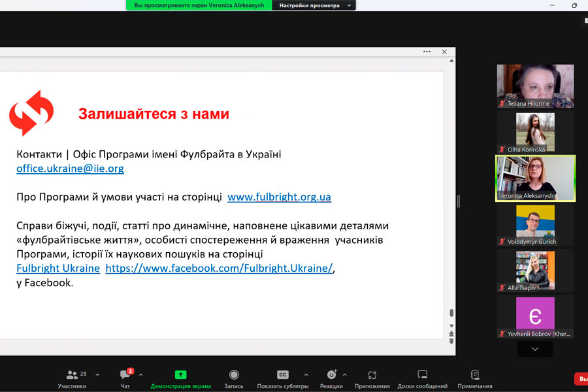Select Tetiana Hilorme's video thumbnail
The height and width of the screenshot is (392, 588).
535,86
